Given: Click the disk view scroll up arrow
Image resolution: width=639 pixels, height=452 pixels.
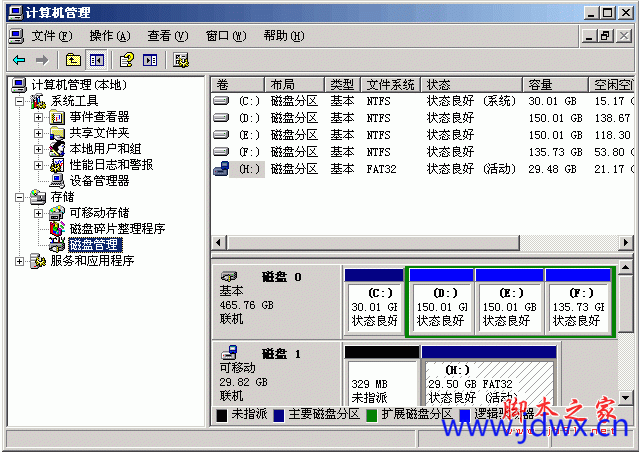Looking at the screenshot, I should pyautogui.click(x=626, y=268).
